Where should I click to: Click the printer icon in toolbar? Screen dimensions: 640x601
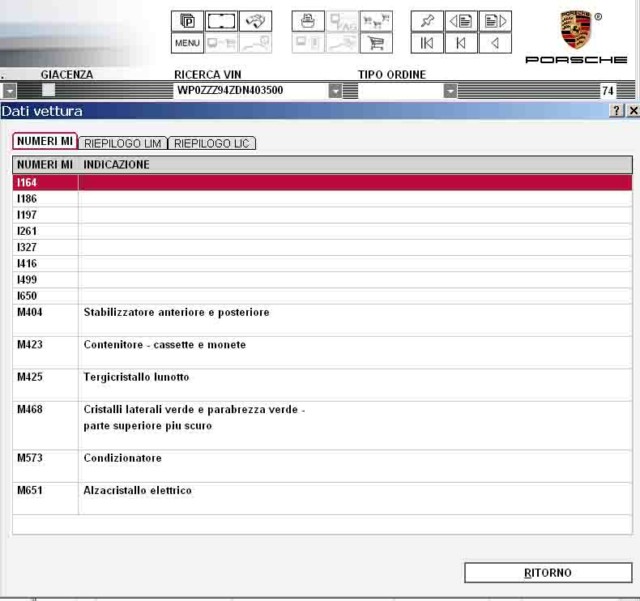(309, 21)
